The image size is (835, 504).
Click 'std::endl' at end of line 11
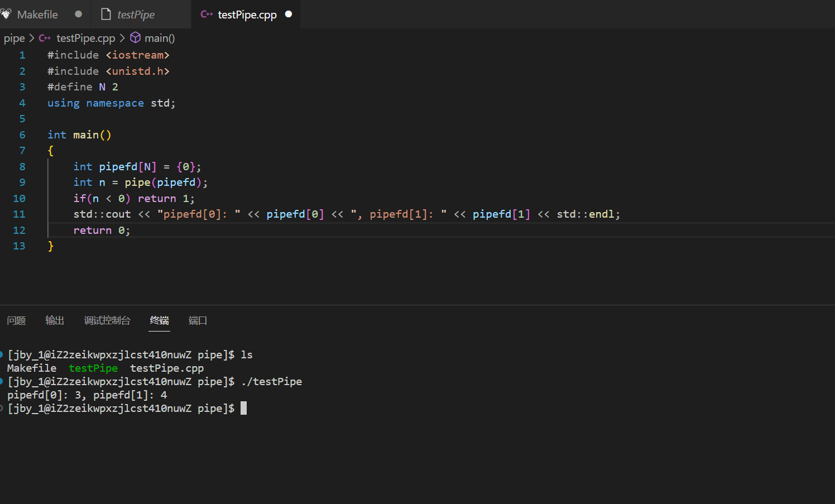pyautogui.click(x=586, y=214)
